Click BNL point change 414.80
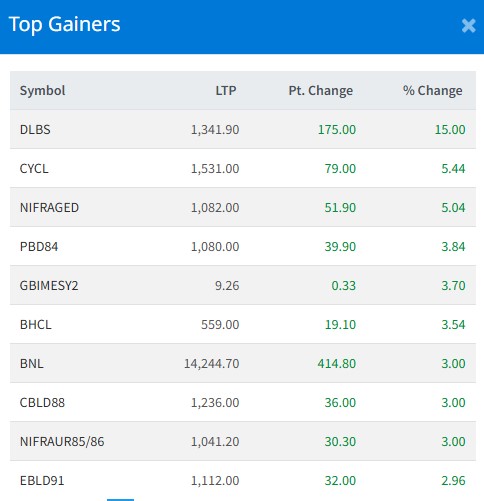The width and height of the screenshot is (484, 501). point(337,364)
